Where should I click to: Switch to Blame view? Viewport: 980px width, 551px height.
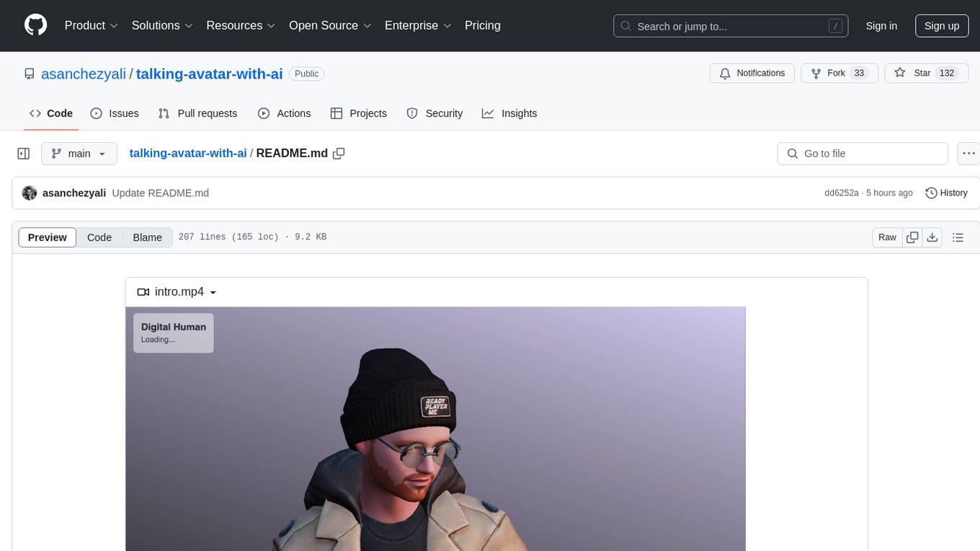pos(147,237)
